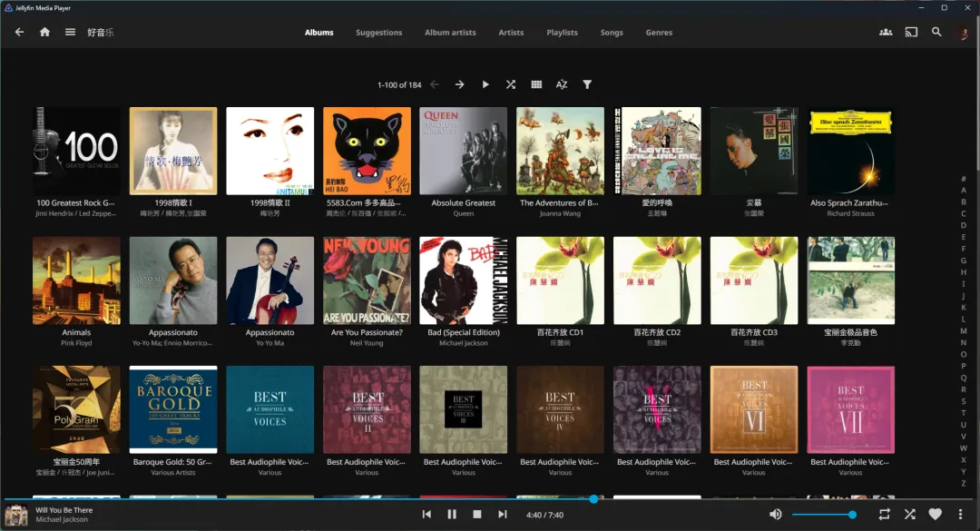The image size is (980, 531).
Task: Mute the volume speaker icon
Action: click(x=775, y=514)
